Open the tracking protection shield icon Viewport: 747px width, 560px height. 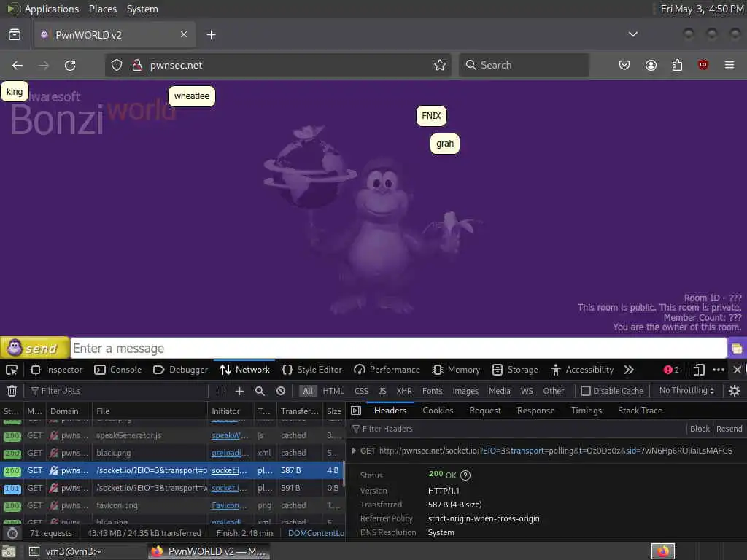click(x=117, y=65)
